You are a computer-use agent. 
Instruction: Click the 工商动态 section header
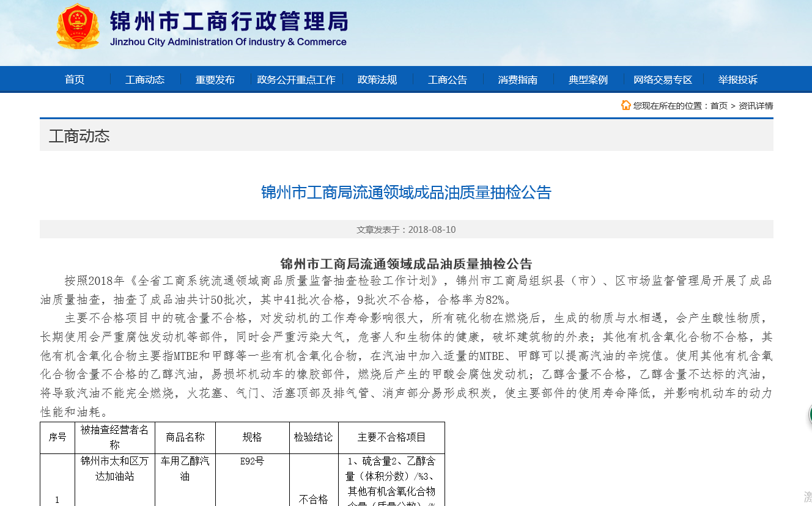click(79, 136)
